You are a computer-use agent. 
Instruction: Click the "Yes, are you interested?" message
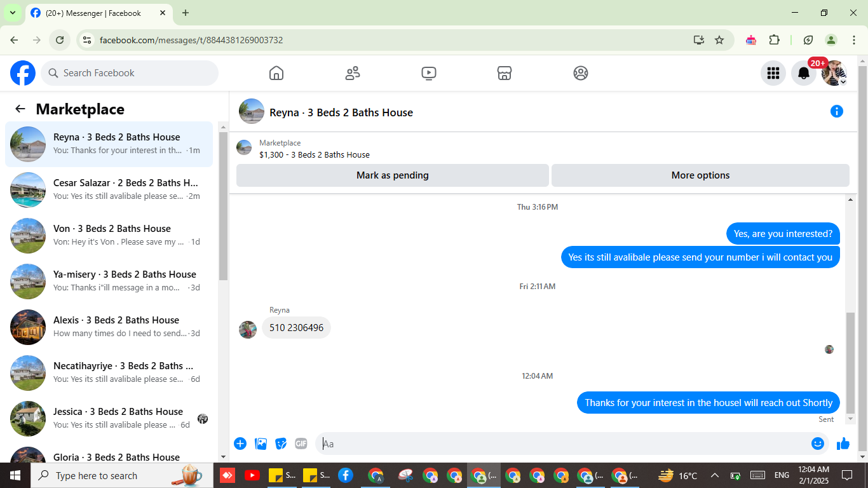[783, 234]
